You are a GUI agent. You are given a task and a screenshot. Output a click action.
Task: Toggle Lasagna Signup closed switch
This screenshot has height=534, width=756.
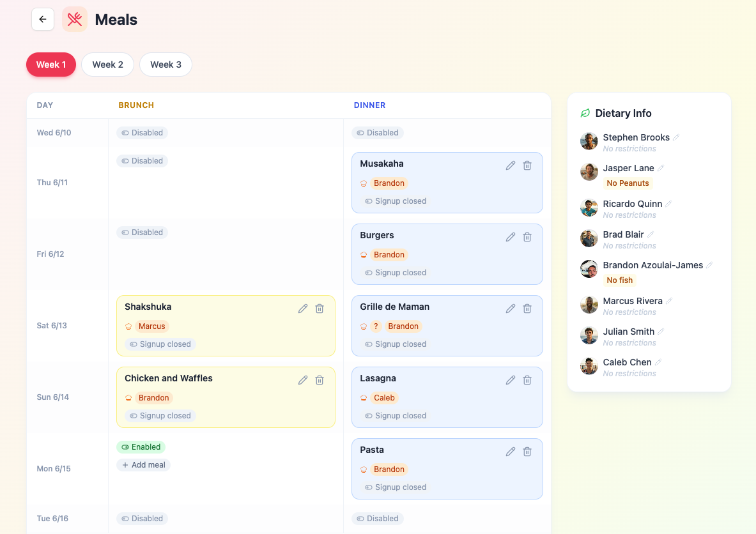396,415
